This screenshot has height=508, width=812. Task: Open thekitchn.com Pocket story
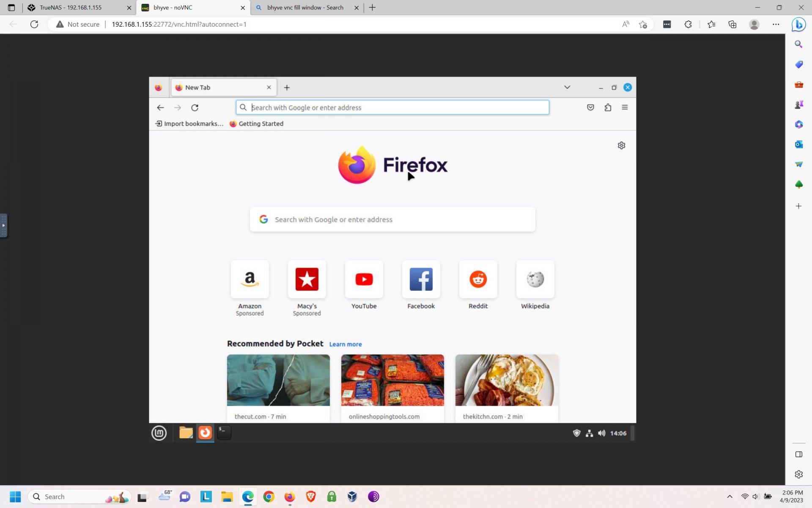pos(507,388)
